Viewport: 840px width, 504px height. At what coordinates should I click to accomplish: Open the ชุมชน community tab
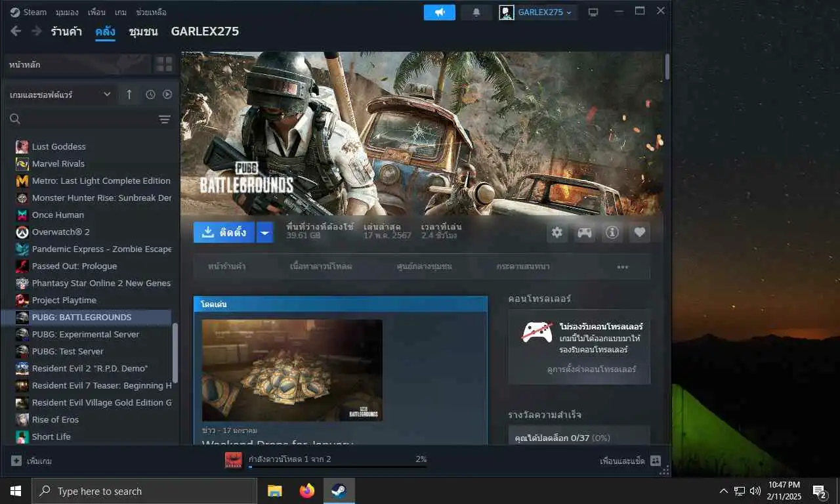[x=143, y=31]
